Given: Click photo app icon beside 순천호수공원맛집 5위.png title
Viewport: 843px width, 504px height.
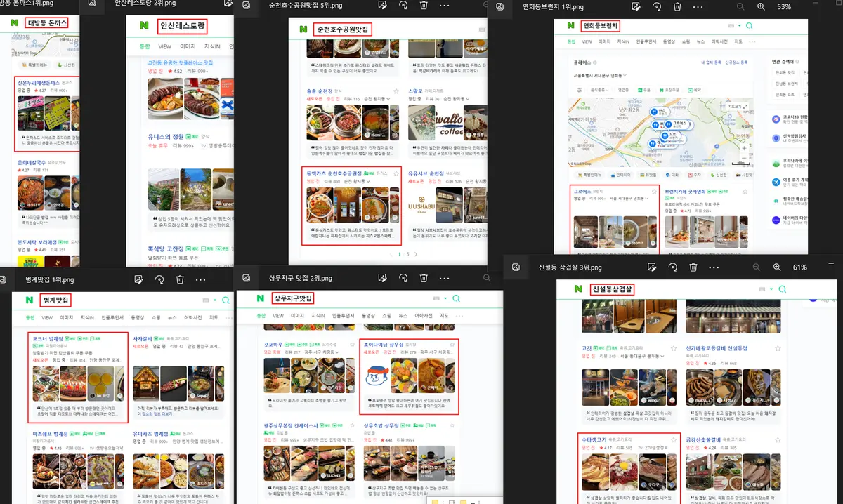Looking at the screenshot, I should coord(246,5).
